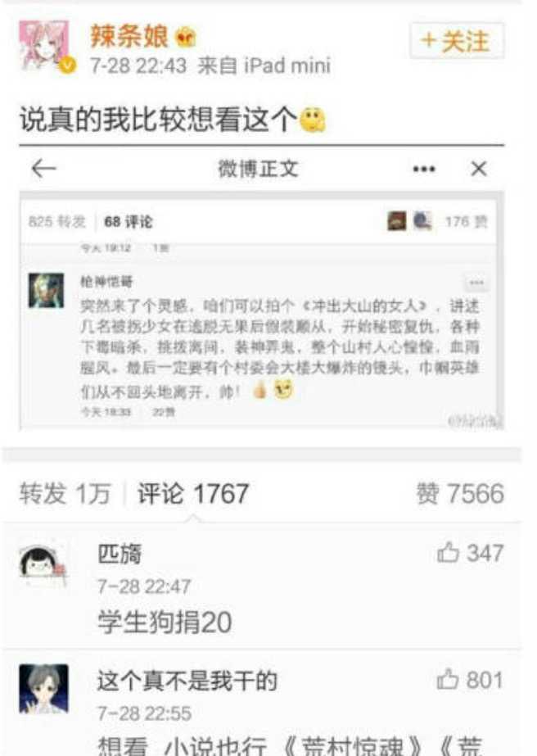537x756 pixels.
Task: Open 辣条娘's profile avatar
Action: 45,46
